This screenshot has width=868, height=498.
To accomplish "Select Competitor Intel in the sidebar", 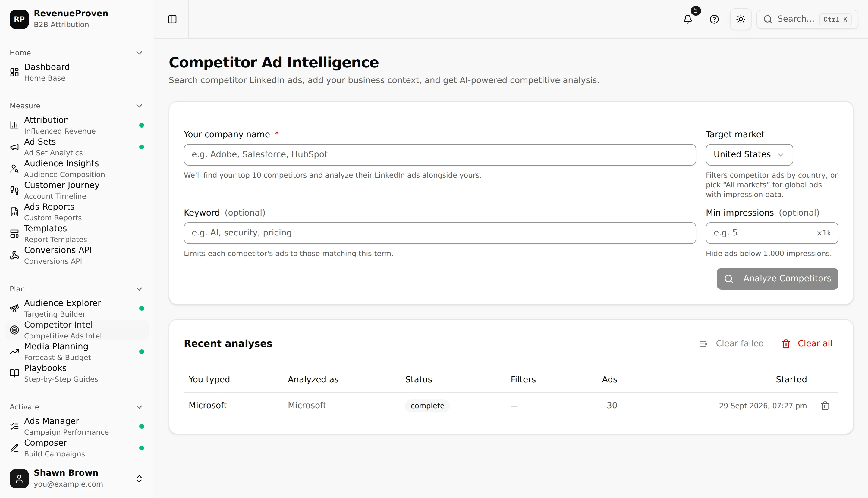I will pos(77,330).
